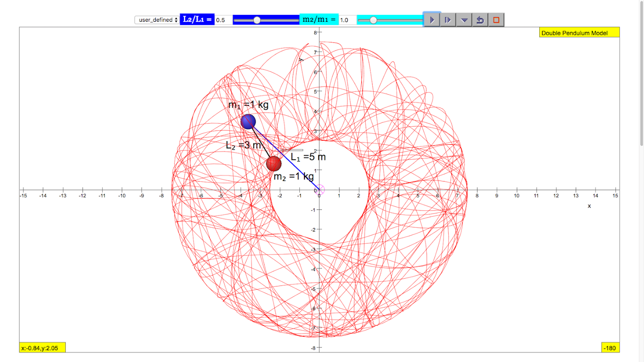Click the magenta pivot circle at origin
The height and width of the screenshot is (362, 644).
[x=319, y=189]
